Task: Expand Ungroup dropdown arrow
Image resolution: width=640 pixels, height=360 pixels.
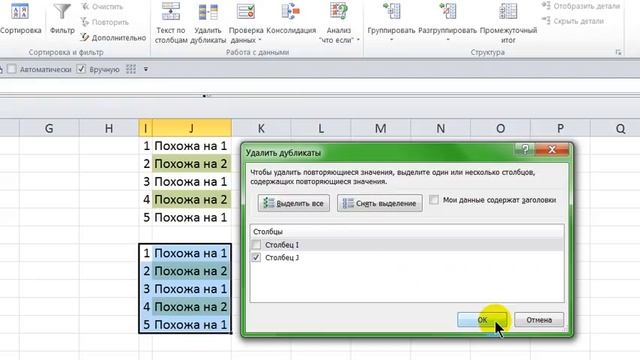Action: click(448, 40)
